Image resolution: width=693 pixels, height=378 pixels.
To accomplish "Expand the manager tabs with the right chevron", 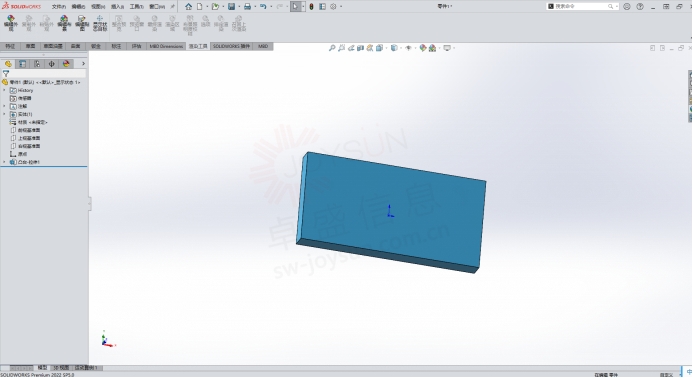I will (83, 64).
